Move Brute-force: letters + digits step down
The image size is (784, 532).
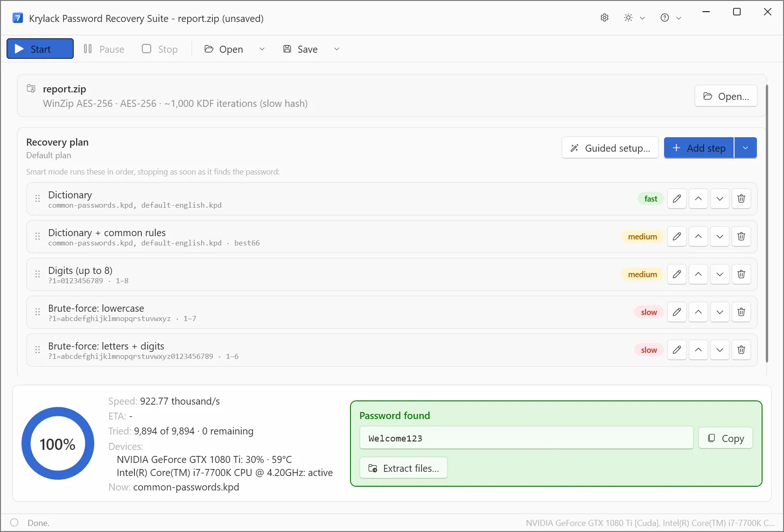720,350
